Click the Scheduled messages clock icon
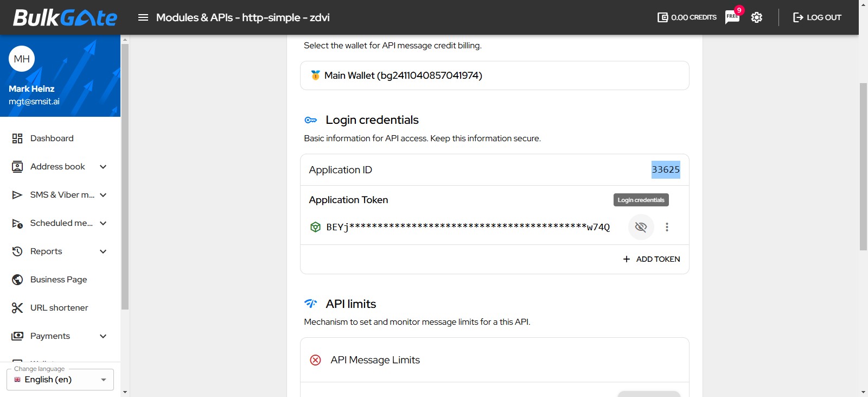Screen dimensions: 868x397 (x=17, y=223)
